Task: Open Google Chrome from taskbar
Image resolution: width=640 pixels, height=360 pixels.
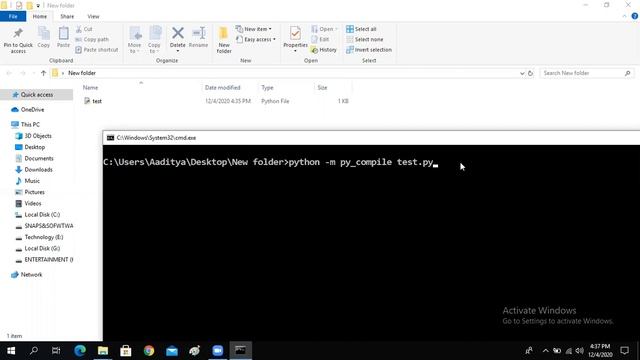Action: [x=149, y=350]
